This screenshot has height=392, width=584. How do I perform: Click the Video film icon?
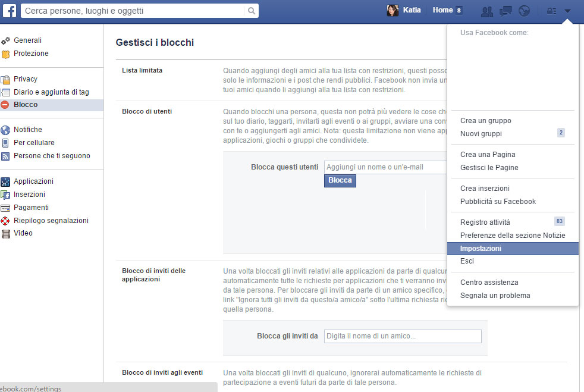[x=5, y=234]
